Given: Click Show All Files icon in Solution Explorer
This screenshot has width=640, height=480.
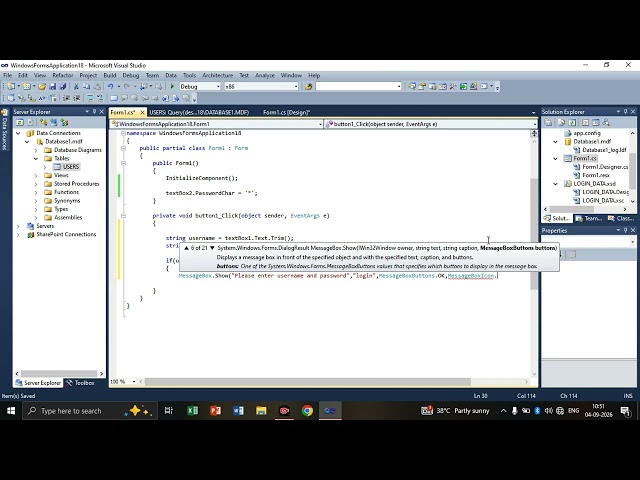Looking at the screenshot, I should (561, 122).
